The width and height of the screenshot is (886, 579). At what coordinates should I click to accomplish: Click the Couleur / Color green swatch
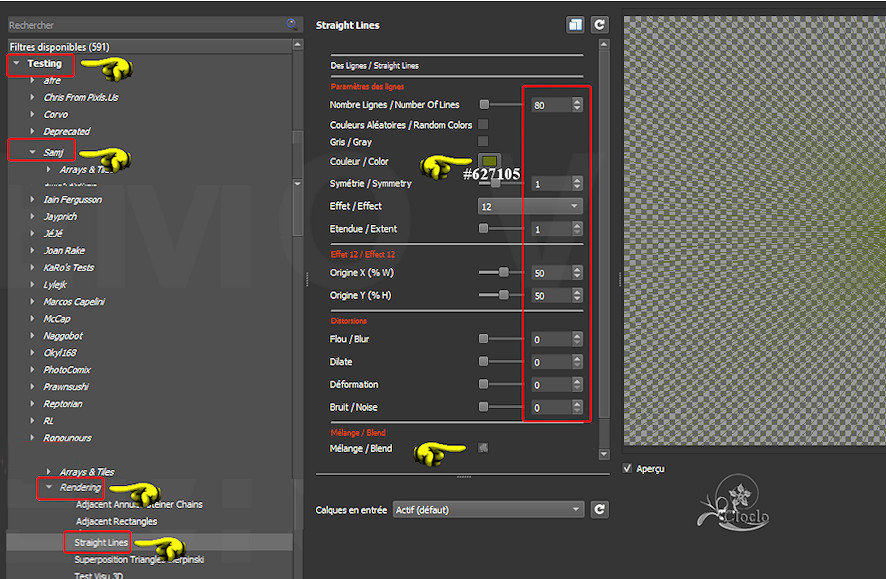pos(488,161)
